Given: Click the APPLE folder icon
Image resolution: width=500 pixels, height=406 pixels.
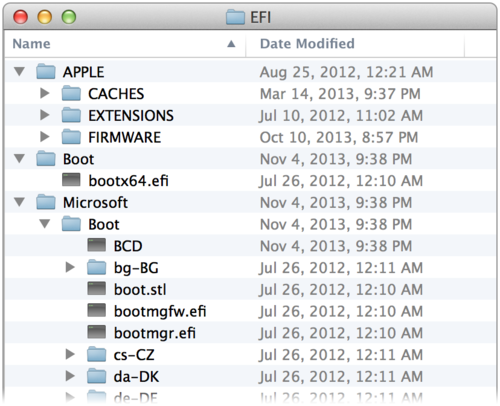Looking at the screenshot, I should tap(46, 72).
